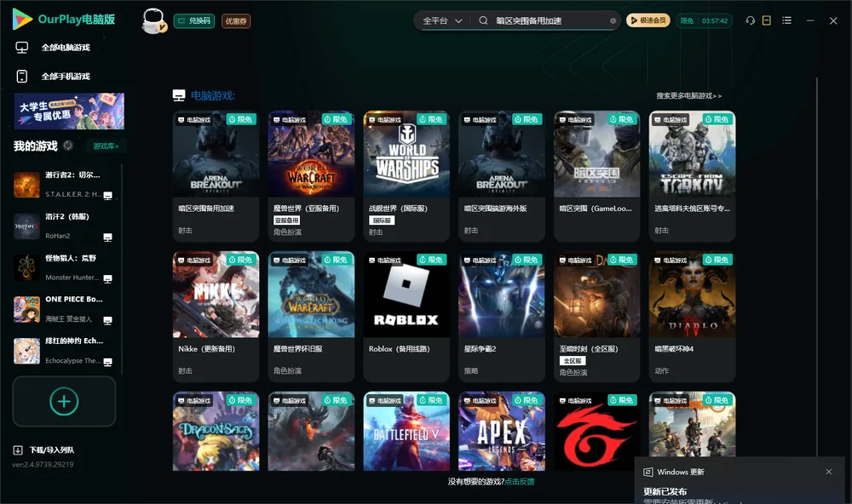This screenshot has width=852, height=504.
Task: Click the 极速会员 membership button
Action: pyautogui.click(x=648, y=20)
